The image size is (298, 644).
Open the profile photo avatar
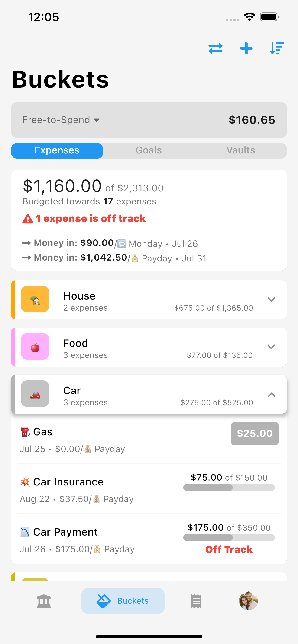point(248,601)
